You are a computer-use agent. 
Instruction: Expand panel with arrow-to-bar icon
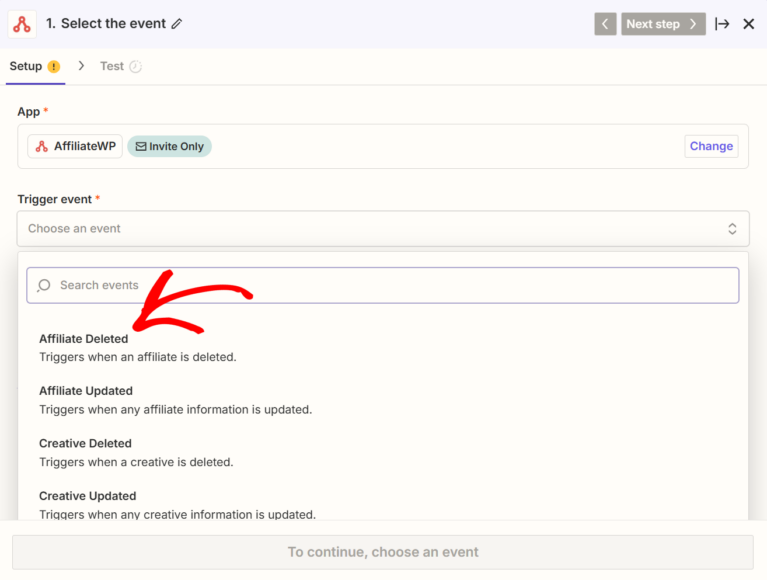coord(722,24)
